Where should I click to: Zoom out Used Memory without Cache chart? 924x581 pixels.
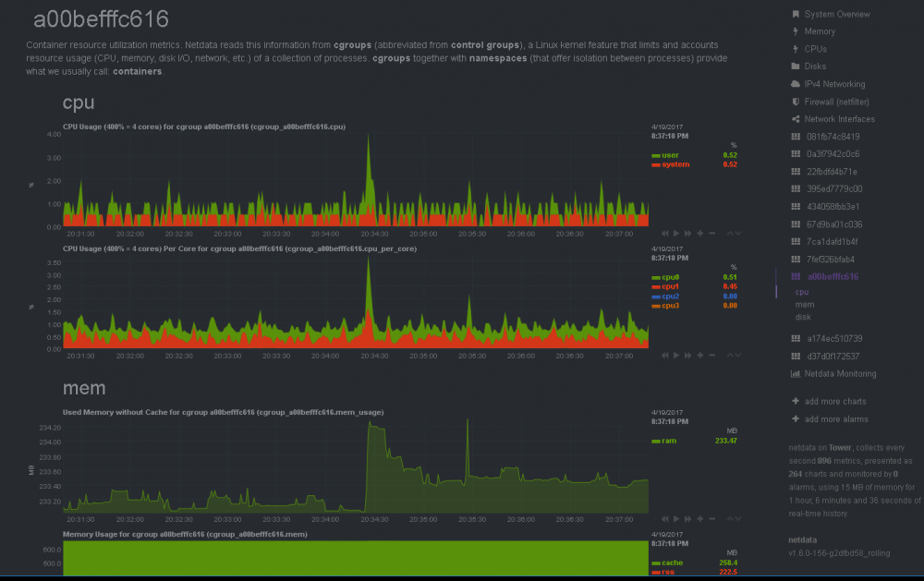tap(711, 519)
